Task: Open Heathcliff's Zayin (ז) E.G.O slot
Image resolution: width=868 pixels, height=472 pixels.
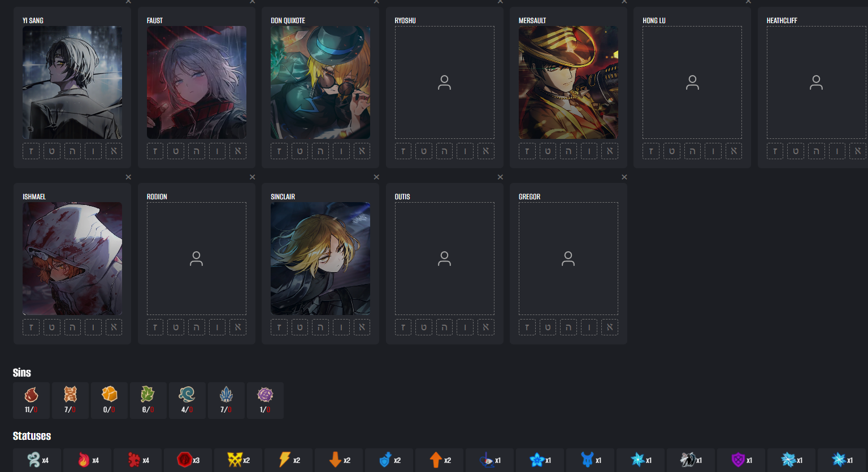Action: tap(775, 151)
